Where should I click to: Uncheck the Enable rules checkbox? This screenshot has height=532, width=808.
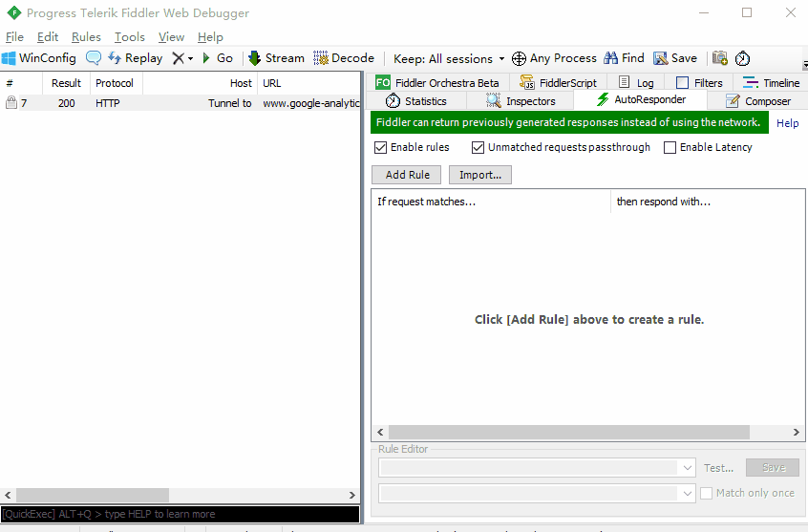(380, 147)
